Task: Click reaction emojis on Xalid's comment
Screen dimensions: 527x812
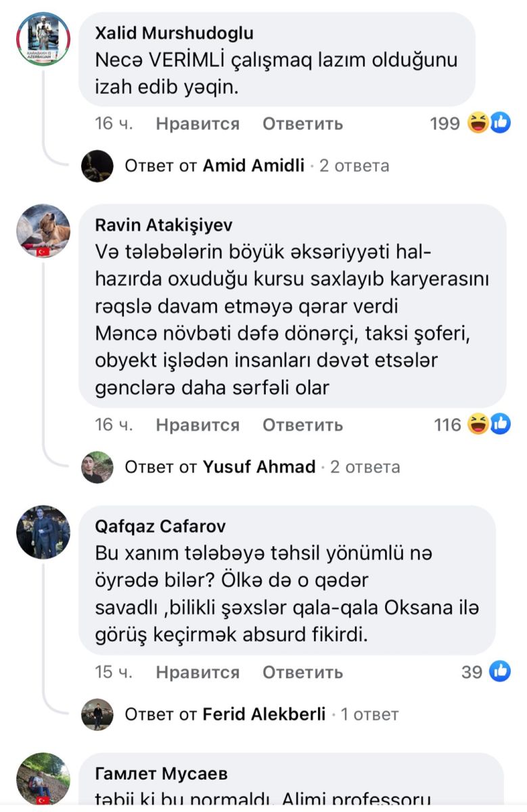Action: click(x=488, y=123)
